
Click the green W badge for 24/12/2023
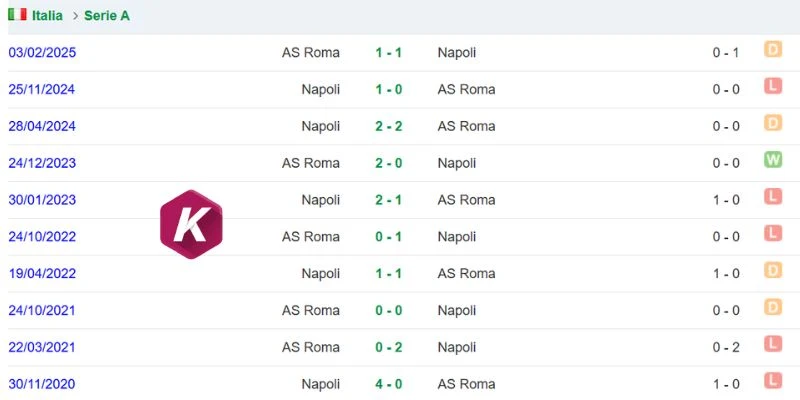coord(773,160)
